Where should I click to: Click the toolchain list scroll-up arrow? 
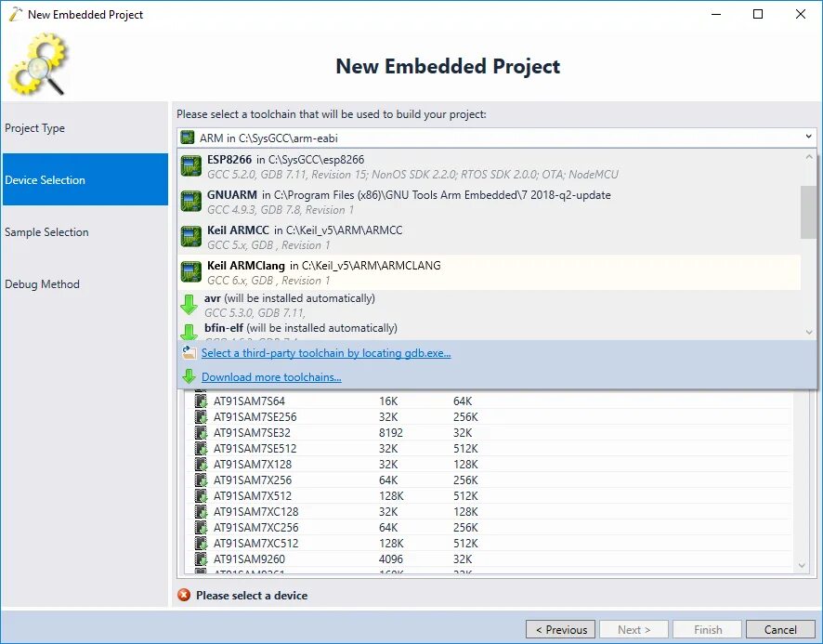(x=809, y=156)
